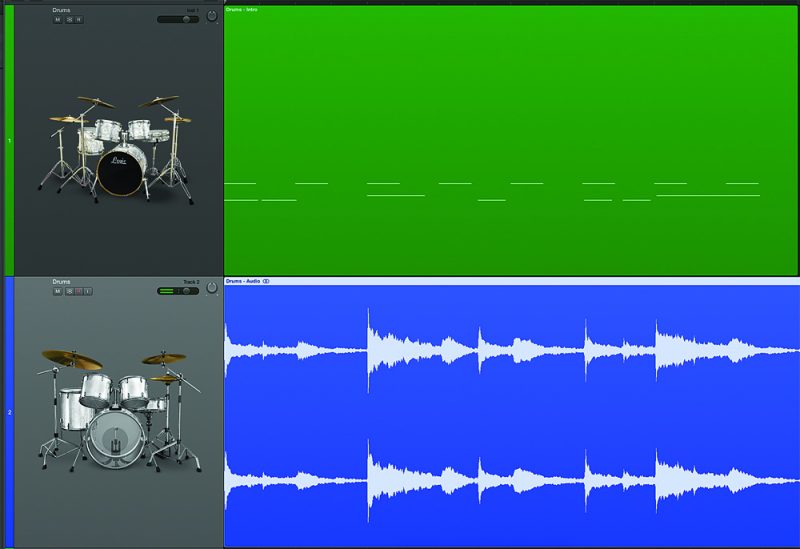Viewport: 800px width, 549px height.
Task: Click the Drums name on track 1
Action: (x=62, y=10)
